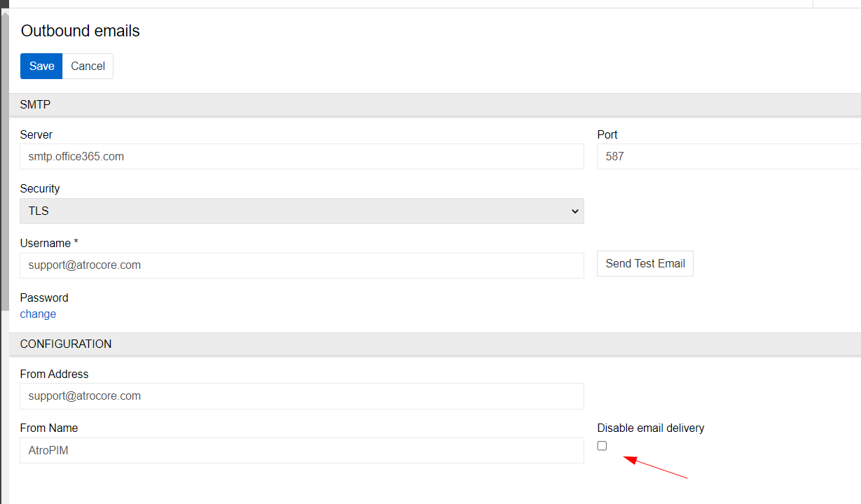Click the password change link
861x504 pixels.
point(38,314)
